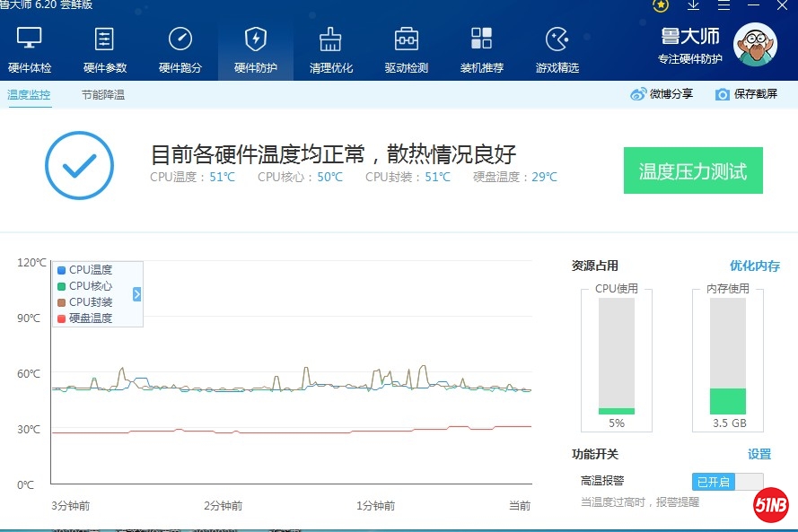The image size is (798, 532).
Task: Open the 驱动检测 driver detection section
Action: [407, 50]
